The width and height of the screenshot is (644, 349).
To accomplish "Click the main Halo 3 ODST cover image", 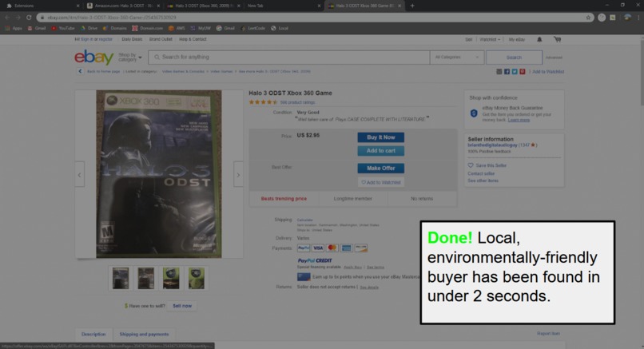I will (158, 174).
